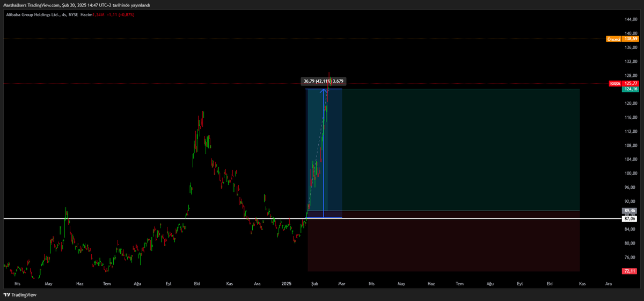This screenshot has width=644, height=301.
Task: Click the Şub month label on time axis
Action: pos(315,283)
